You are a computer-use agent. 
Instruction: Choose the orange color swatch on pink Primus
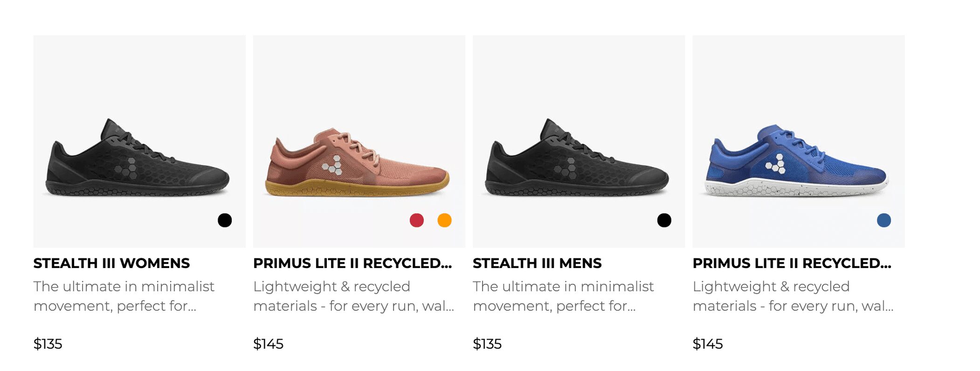point(445,220)
